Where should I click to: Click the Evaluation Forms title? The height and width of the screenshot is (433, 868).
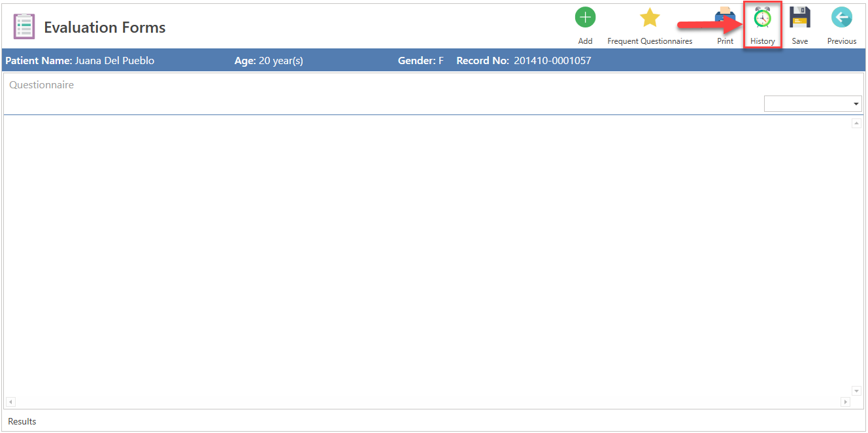click(x=105, y=27)
